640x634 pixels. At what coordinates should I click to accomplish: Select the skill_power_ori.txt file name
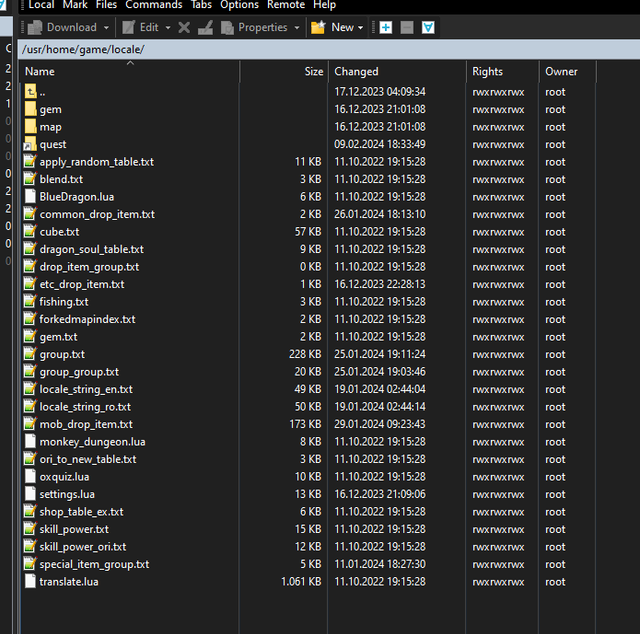(x=82, y=547)
